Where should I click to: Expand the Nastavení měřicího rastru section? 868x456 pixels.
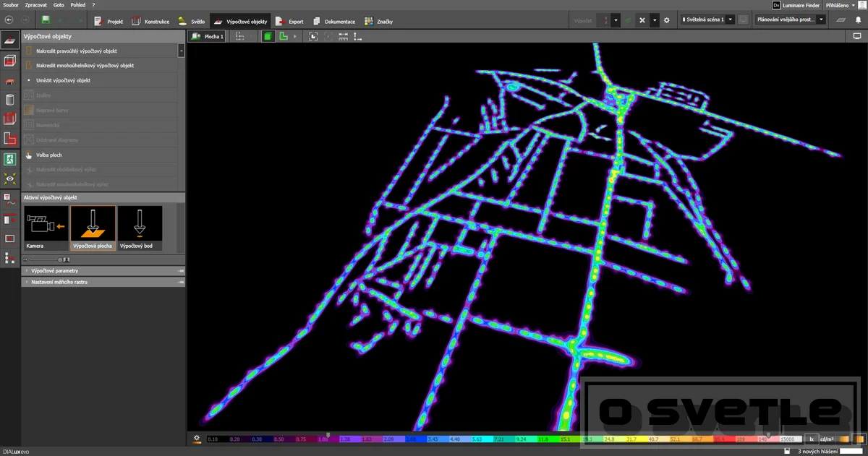coord(103,282)
